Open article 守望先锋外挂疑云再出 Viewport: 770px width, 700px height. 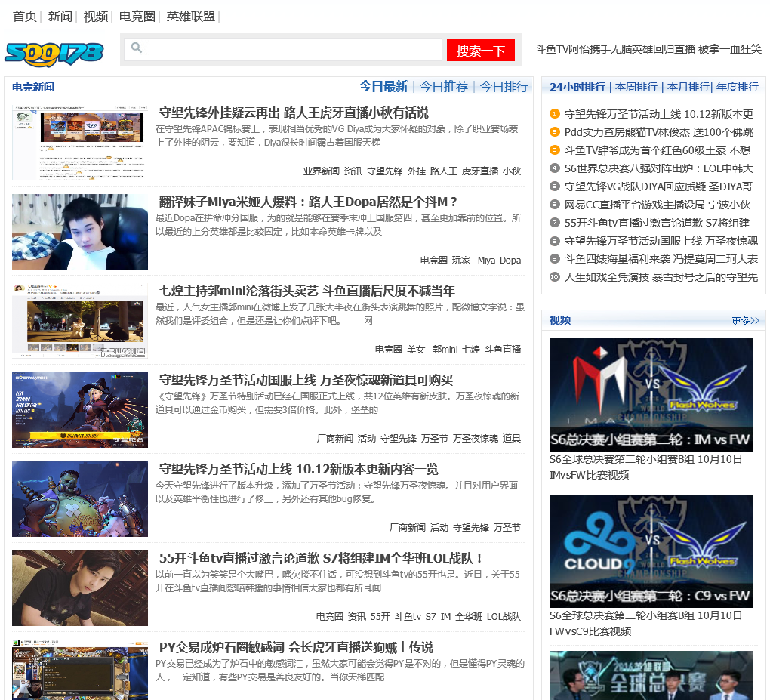(x=294, y=113)
